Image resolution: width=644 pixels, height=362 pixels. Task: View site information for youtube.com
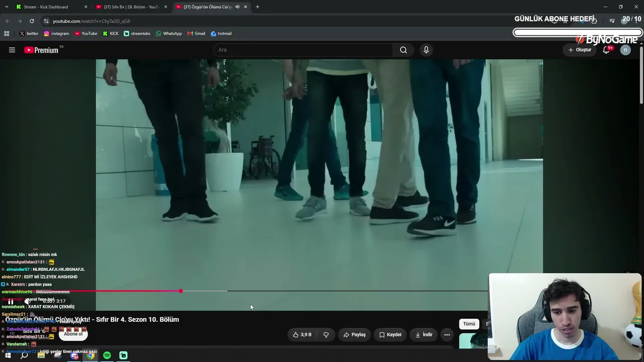point(46,21)
